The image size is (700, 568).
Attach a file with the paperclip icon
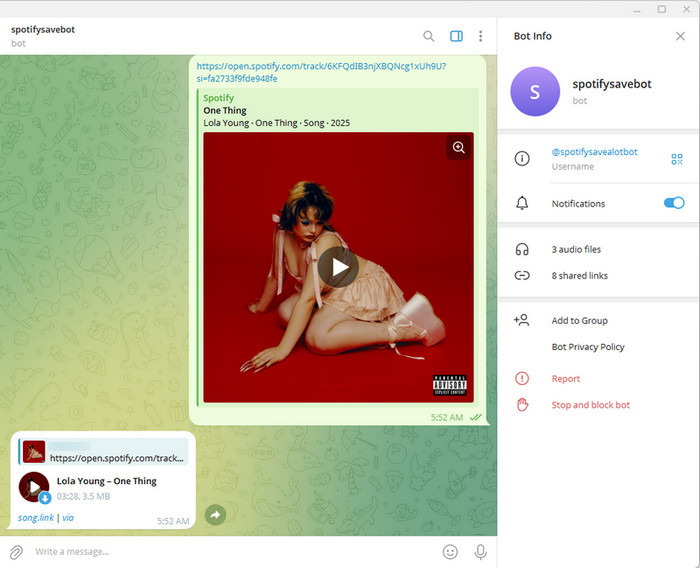pyautogui.click(x=16, y=552)
